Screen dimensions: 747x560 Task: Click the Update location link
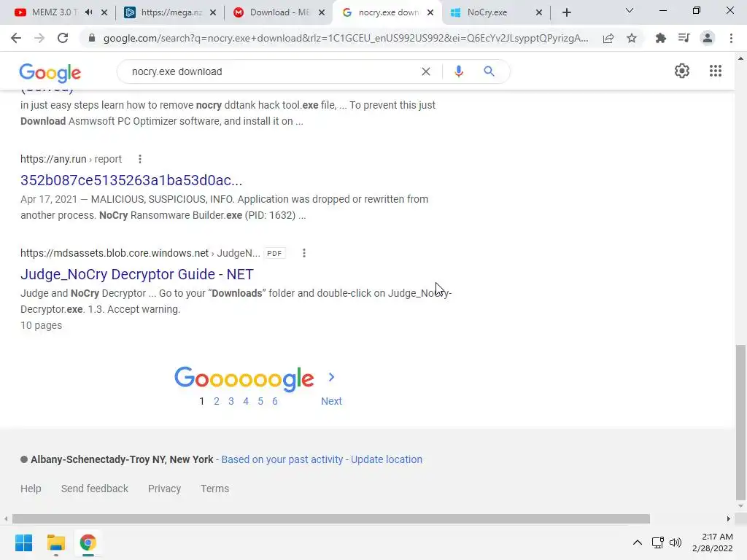387,459
